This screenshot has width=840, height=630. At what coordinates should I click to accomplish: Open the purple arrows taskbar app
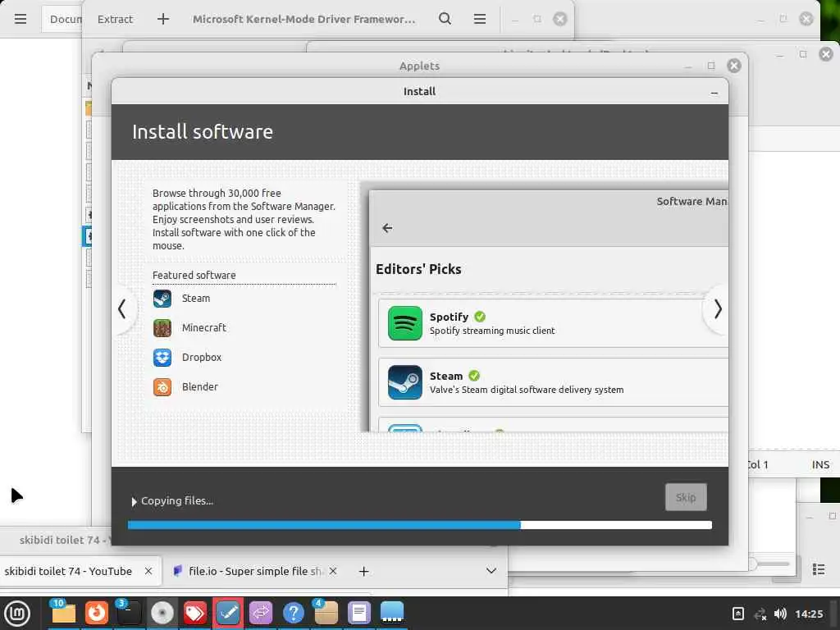pos(261,613)
